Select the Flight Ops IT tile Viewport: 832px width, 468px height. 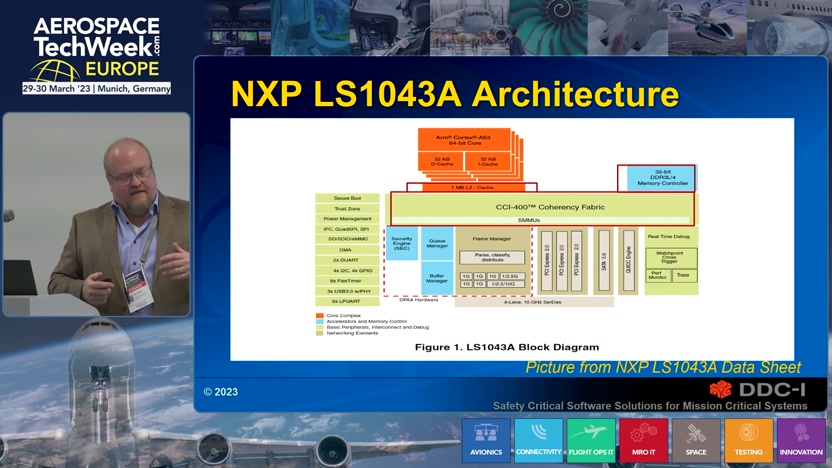pos(591,440)
